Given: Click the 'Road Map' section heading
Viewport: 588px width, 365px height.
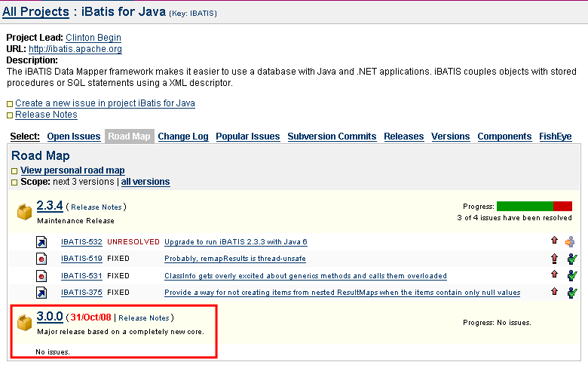Looking at the screenshot, I should [41, 155].
